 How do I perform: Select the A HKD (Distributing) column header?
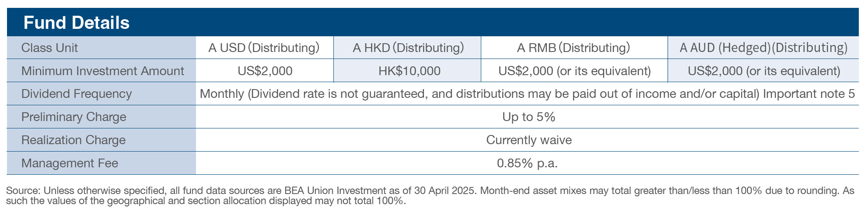click(408, 48)
